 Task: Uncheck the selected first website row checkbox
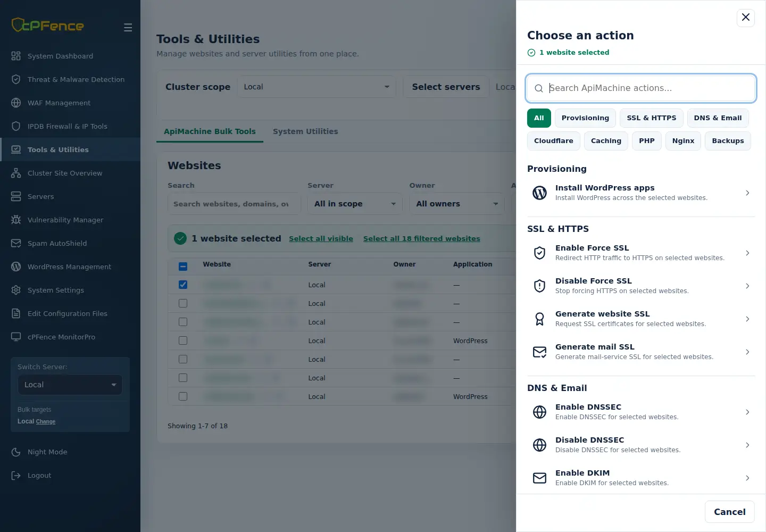pos(183,285)
